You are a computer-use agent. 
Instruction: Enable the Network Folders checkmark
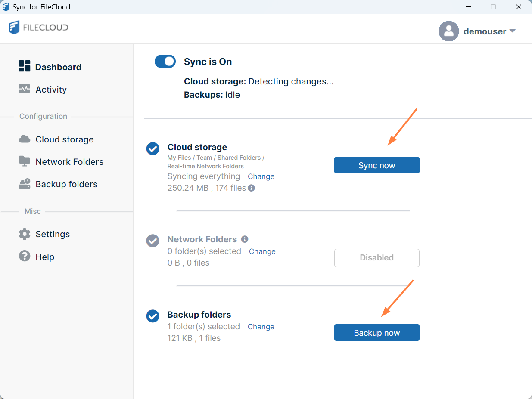pos(153,241)
